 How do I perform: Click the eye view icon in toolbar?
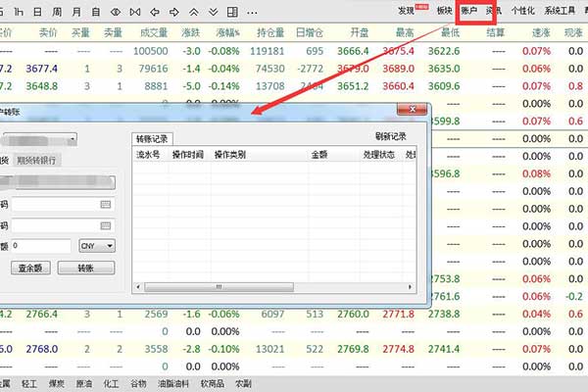[x=116, y=12]
